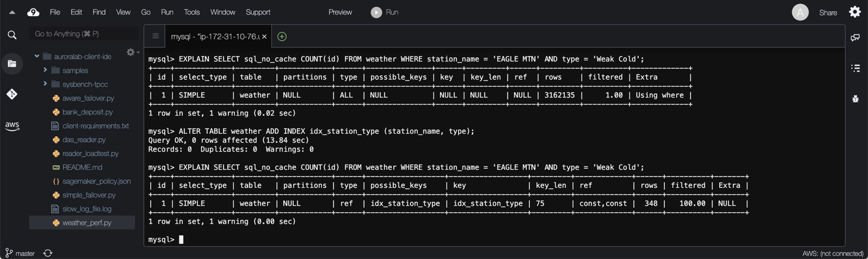Show the Outline panel on right
This screenshot has width=868, height=259.
pyautogui.click(x=855, y=68)
